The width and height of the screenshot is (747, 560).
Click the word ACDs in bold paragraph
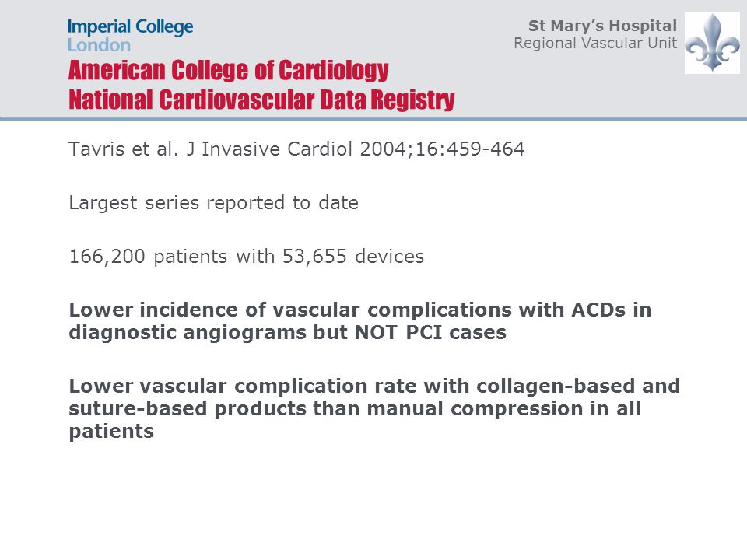[598, 310]
